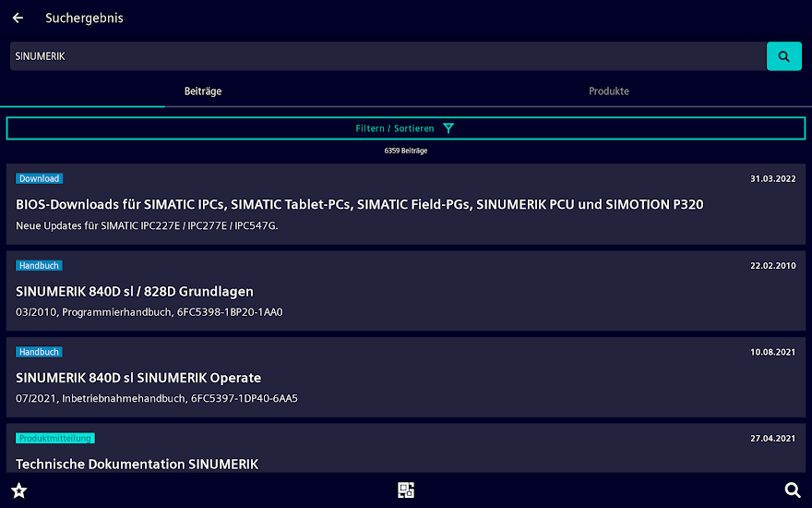Click the SINUMERIK search input field
This screenshot has width=812, height=508.
coord(388,56)
